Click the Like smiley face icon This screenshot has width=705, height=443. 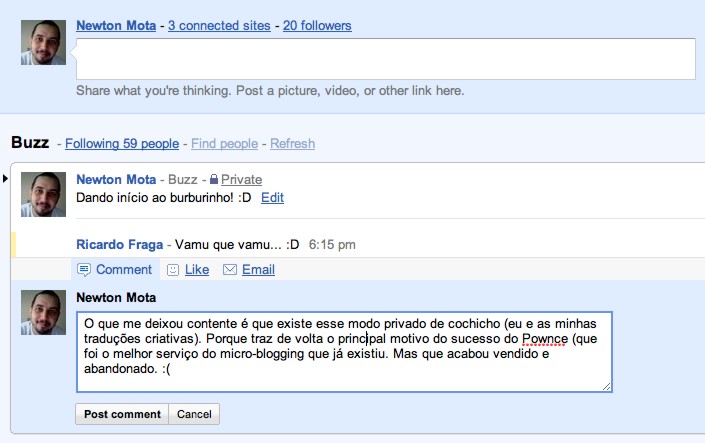pyautogui.click(x=173, y=270)
